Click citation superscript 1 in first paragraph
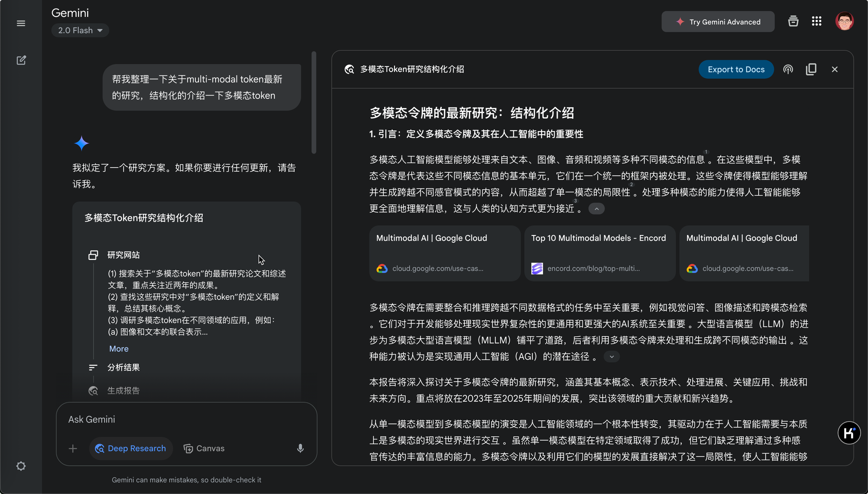 tap(706, 152)
